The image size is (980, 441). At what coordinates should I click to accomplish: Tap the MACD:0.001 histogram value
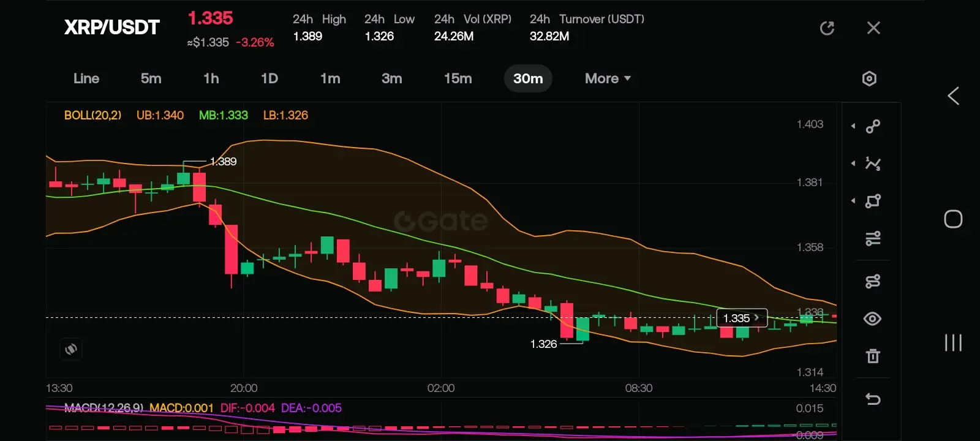click(181, 408)
